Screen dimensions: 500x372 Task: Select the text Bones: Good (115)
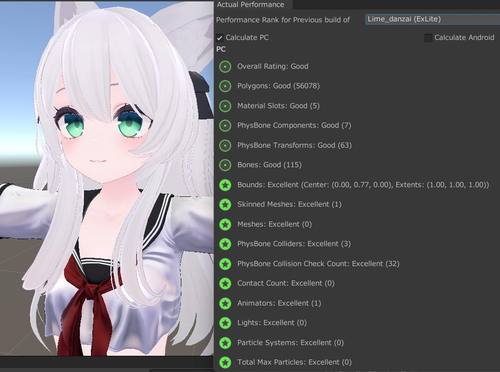click(269, 165)
